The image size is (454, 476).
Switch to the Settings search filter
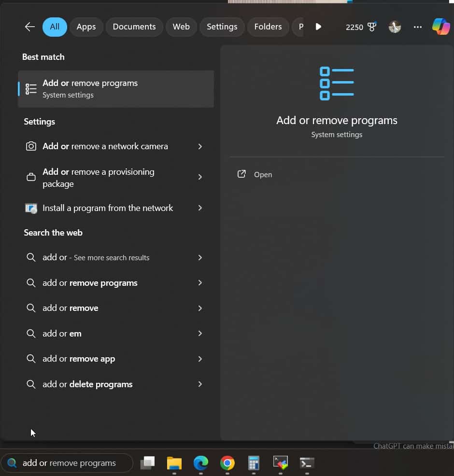point(222,27)
